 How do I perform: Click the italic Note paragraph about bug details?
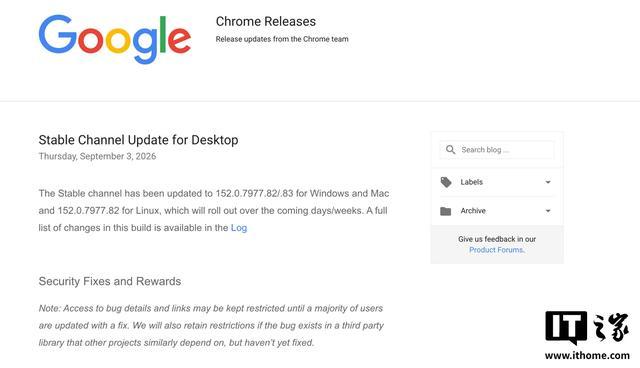coord(211,326)
